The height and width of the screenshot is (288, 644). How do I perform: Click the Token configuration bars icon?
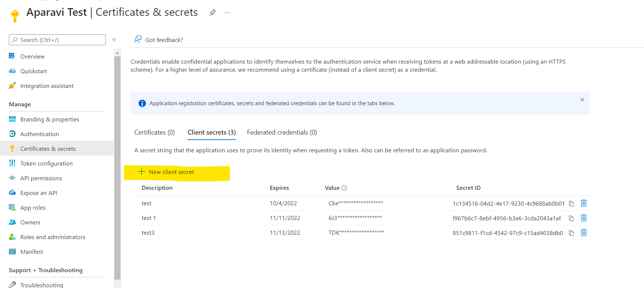pyautogui.click(x=12, y=163)
